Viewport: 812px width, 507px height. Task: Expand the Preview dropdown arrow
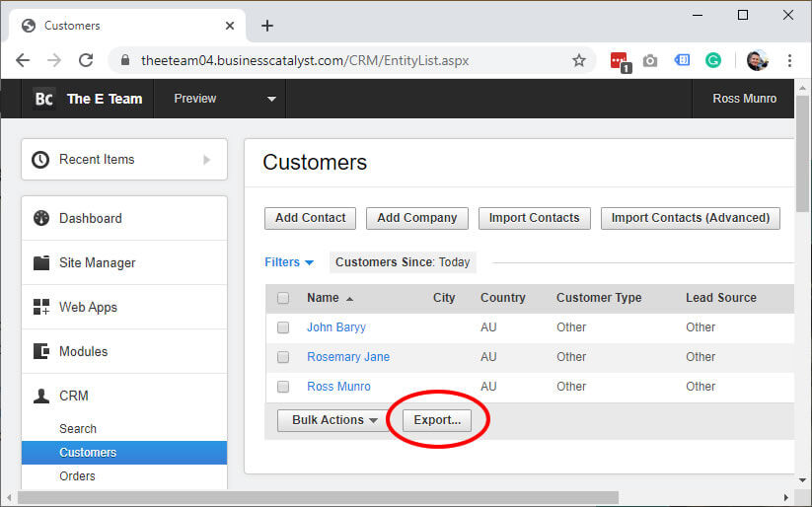pyautogui.click(x=271, y=99)
